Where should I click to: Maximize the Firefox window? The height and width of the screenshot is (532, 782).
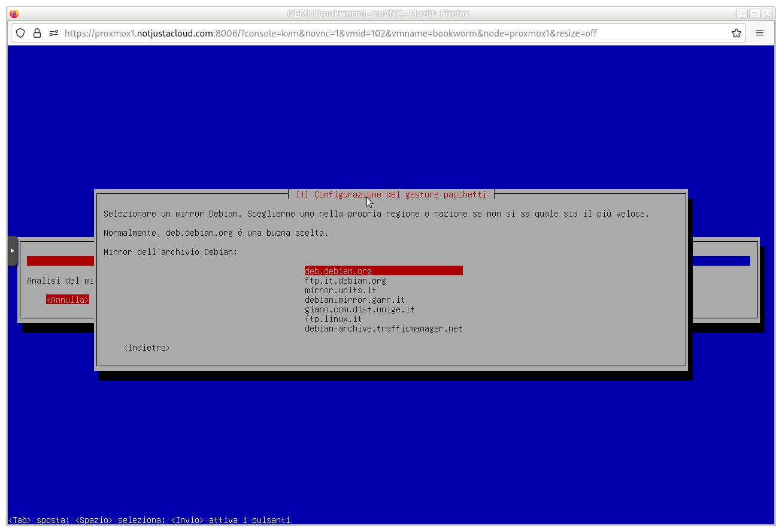coord(754,14)
